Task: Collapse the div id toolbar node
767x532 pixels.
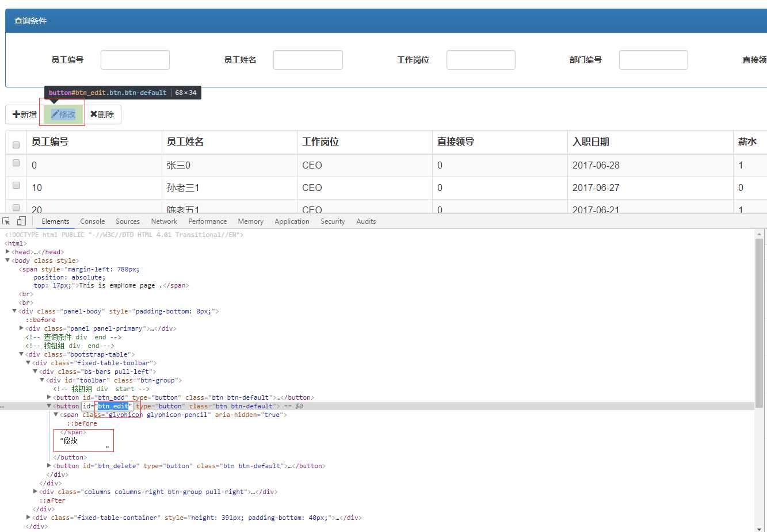Action: tap(42, 380)
